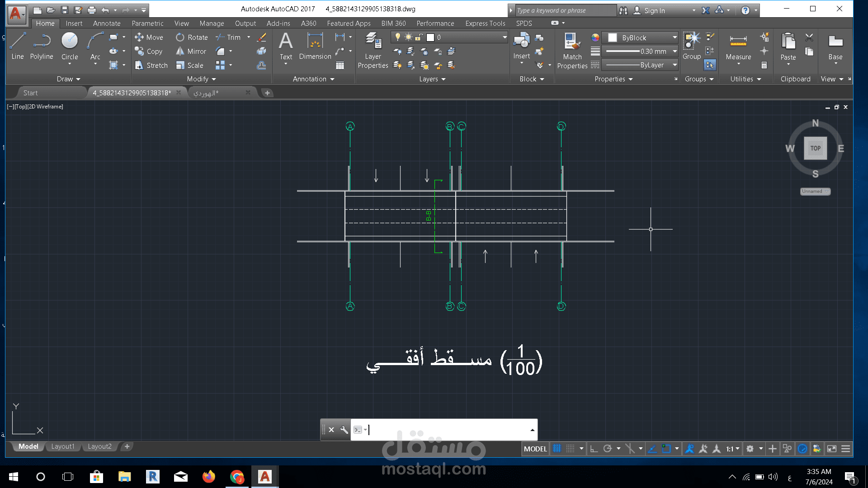Switch to the Express Tools tab
Image resolution: width=868 pixels, height=488 pixels.
(485, 23)
